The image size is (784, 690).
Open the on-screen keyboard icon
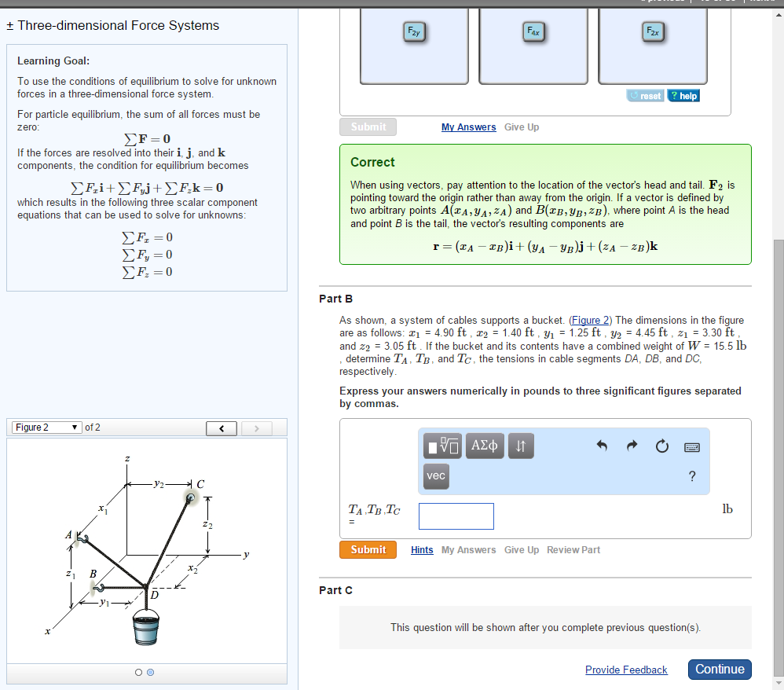692,446
